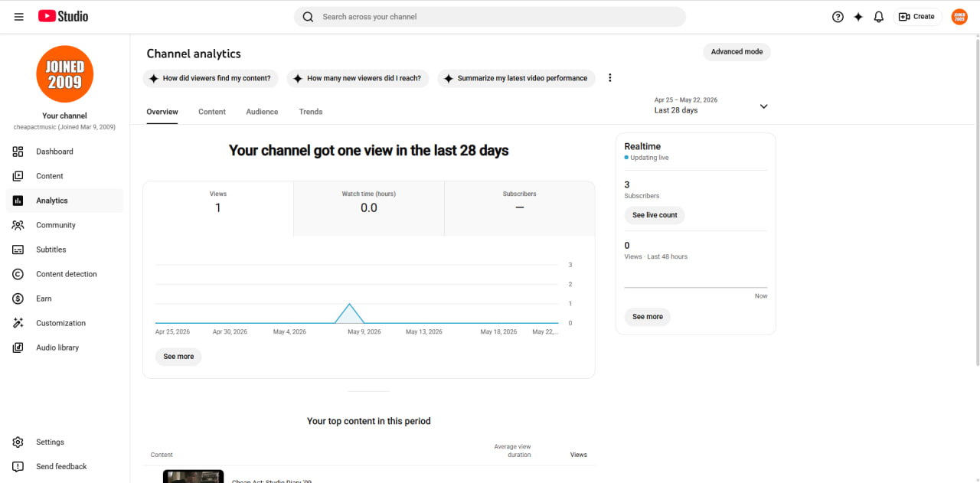Click the Customization wand icon

tap(18, 323)
